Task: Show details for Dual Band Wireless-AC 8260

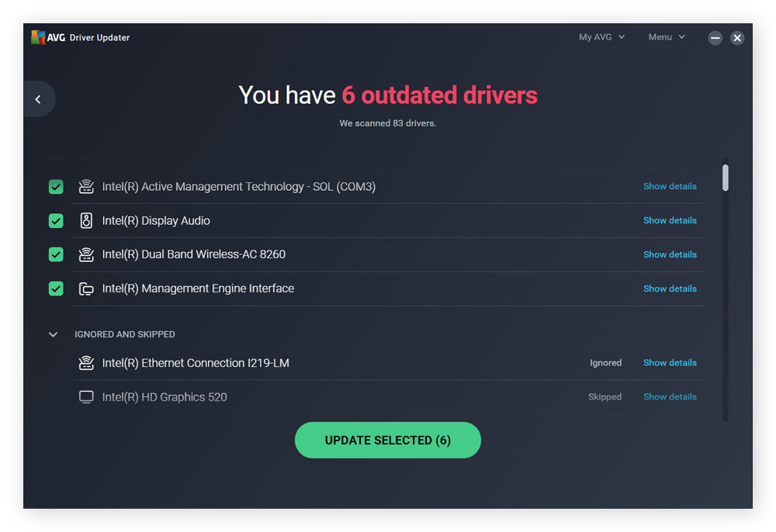Action: pyautogui.click(x=670, y=254)
